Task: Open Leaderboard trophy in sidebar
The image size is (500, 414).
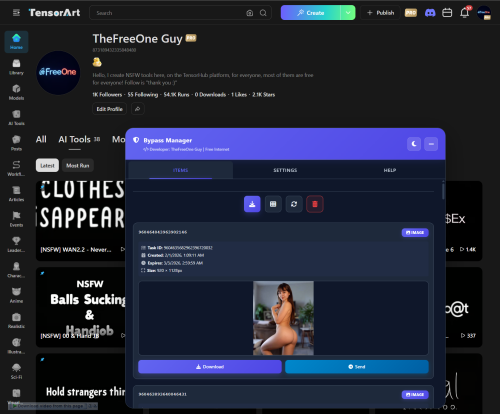Action: (x=16, y=245)
